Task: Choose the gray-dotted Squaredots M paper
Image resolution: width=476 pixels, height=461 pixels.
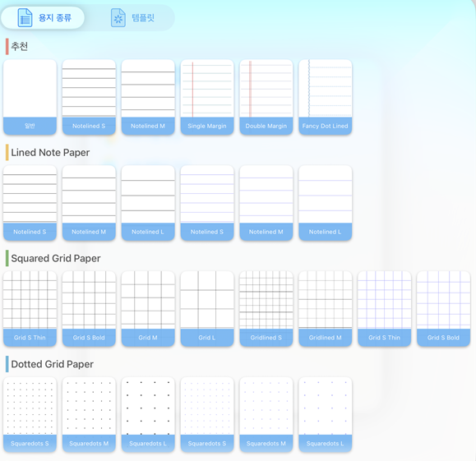Action: (89, 415)
